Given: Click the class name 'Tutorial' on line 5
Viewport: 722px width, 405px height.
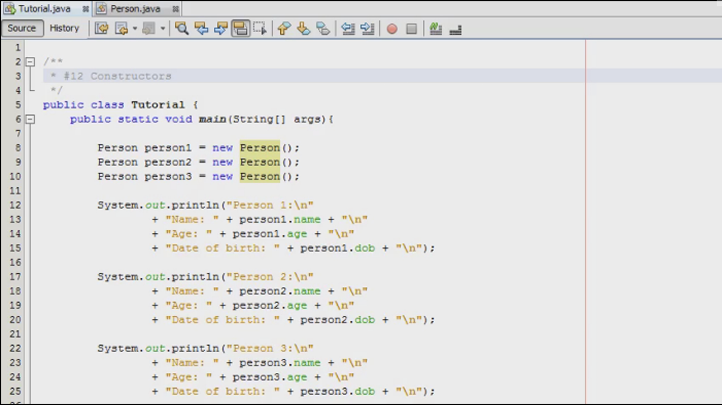Looking at the screenshot, I should tap(158, 105).
